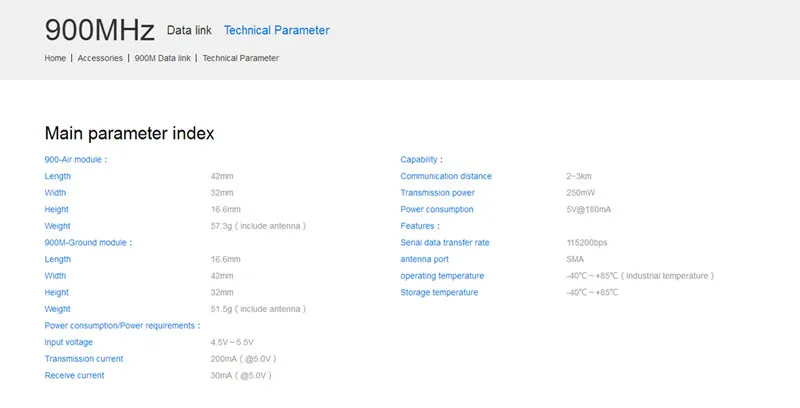
Task: Click the 'Capability :' section label
Action: tap(421, 160)
